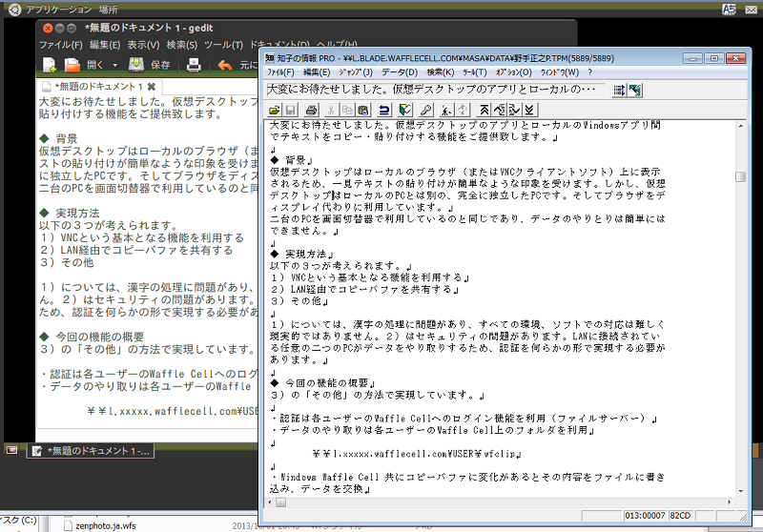This screenshot has height=532, width=763.
Task: Create new document icon in gedit
Action: pyautogui.click(x=50, y=65)
